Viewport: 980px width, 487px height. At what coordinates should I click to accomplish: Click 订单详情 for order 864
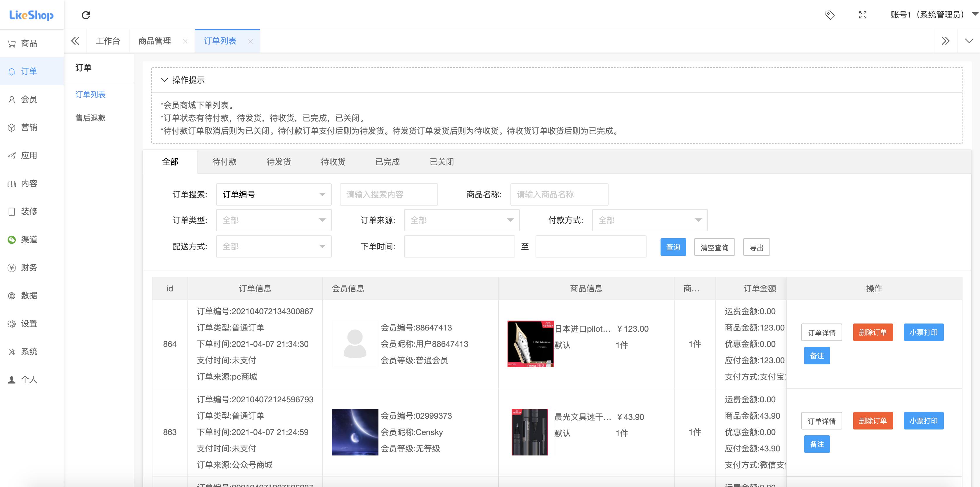coord(822,332)
